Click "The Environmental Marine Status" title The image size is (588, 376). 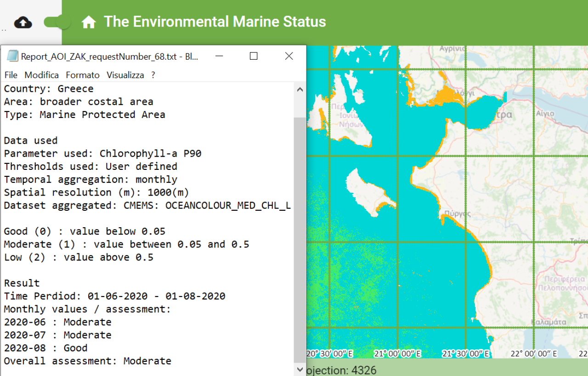click(215, 22)
